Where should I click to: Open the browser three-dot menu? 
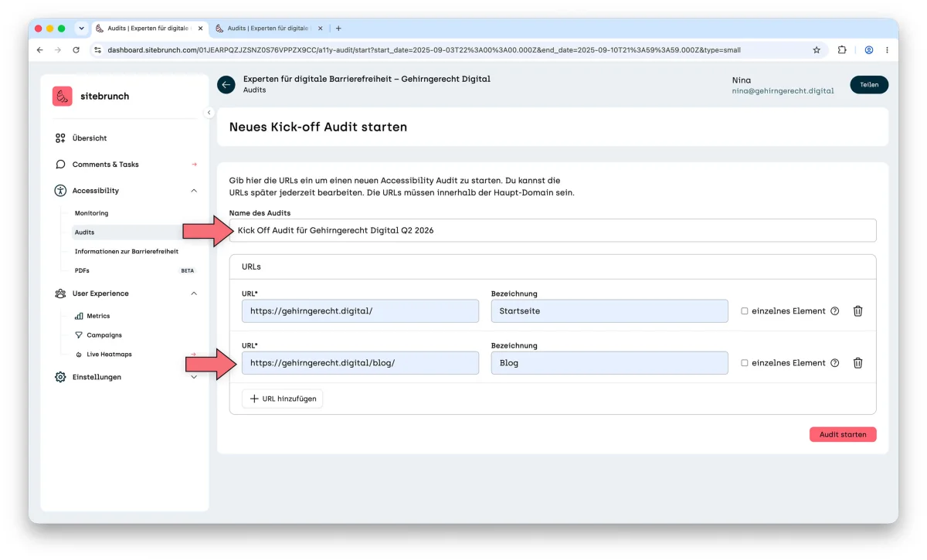887,49
